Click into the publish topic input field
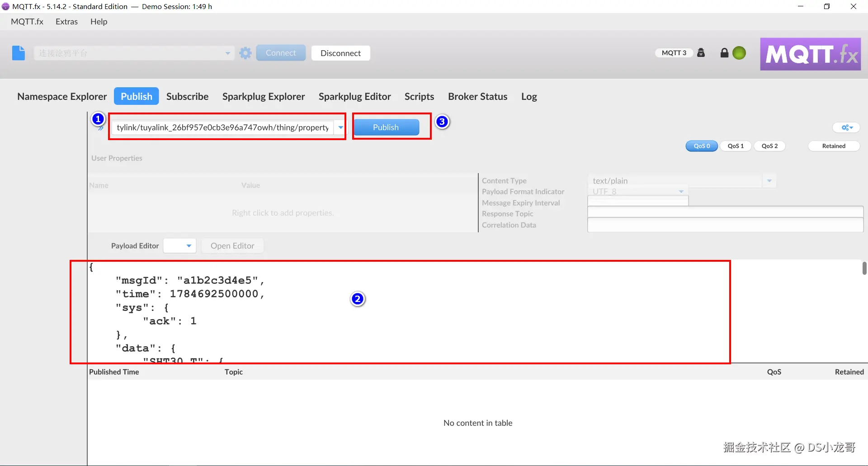This screenshot has width=868, height=466. (223, 127)
